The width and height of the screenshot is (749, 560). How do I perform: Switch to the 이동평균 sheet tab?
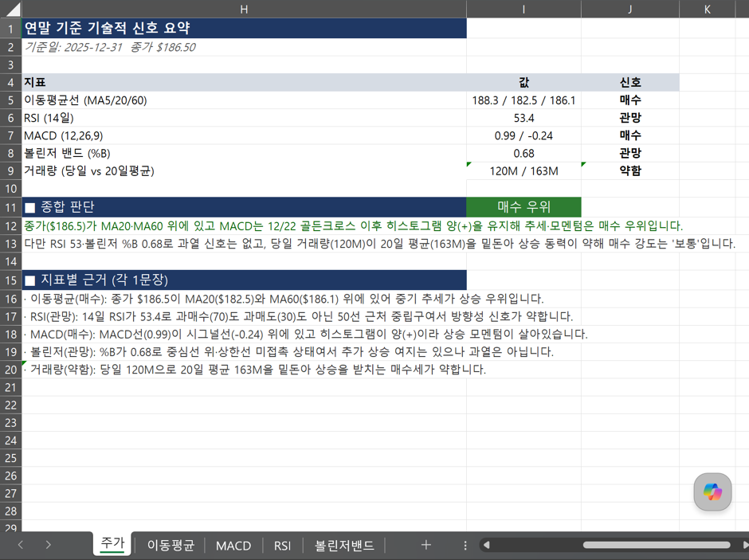tap(171, 545)
